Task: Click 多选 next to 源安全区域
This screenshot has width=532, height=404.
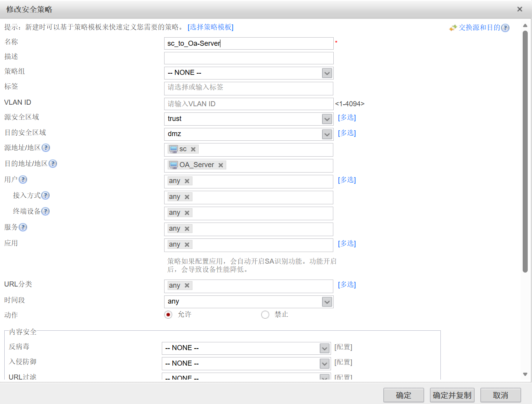Action: [347, 117]
